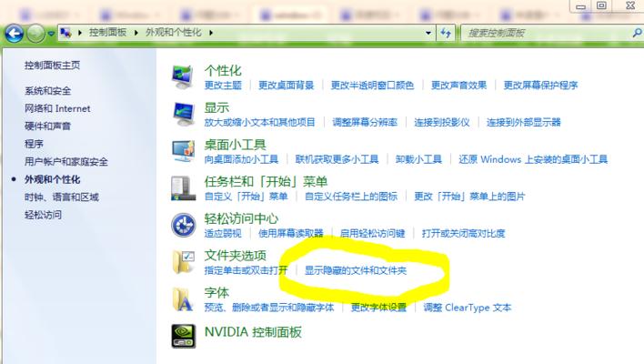
Task: Click the 更改屏幕保护程序 link
Action: 540,85
